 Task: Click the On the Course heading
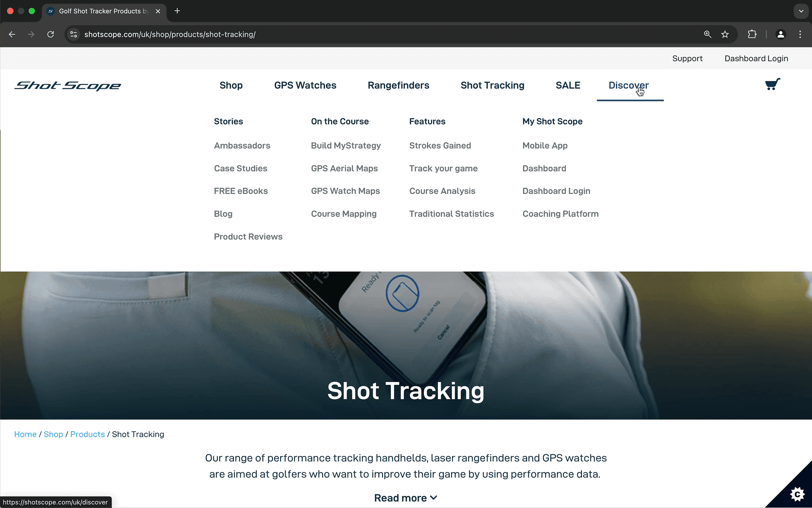click(340, 121)
